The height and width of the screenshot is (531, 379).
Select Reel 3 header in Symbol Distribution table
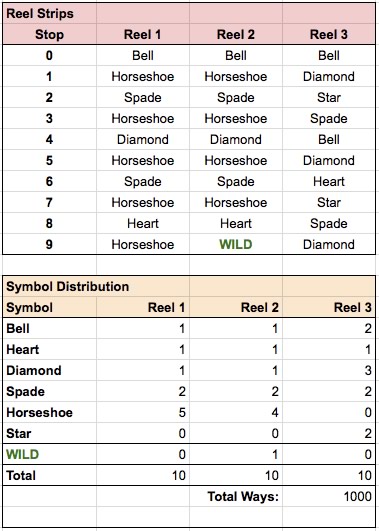tap(329, 307)
